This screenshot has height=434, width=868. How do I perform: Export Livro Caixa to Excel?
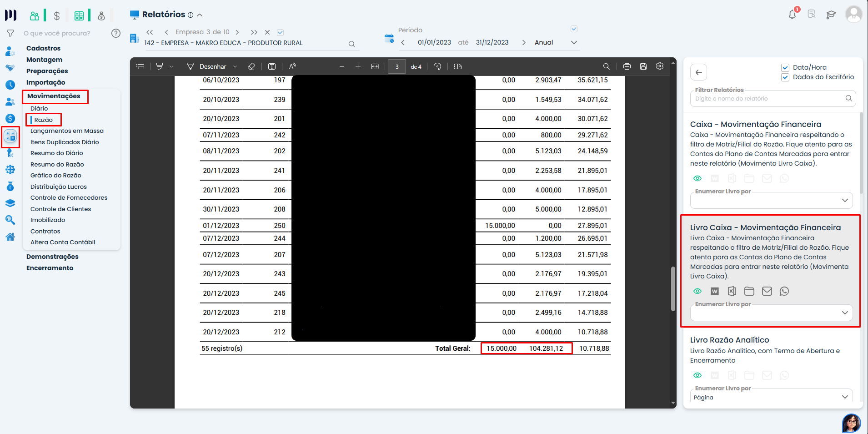(732, 291)
